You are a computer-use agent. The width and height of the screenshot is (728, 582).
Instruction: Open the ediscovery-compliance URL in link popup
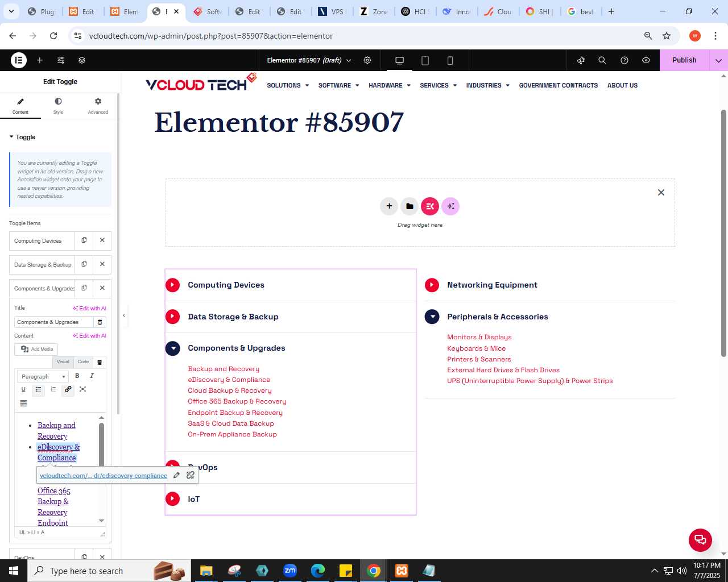(x=104, y=476)
